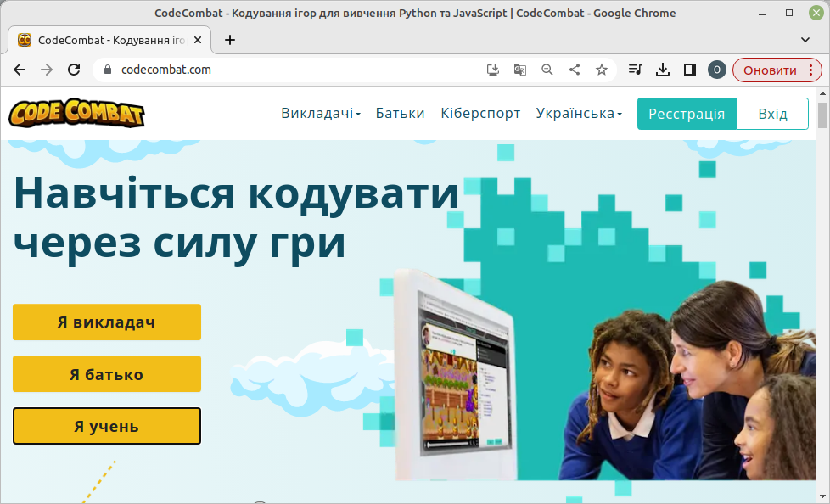Viewport: 830px width, 504px height.
Task: Click the Реєстрація button
Action: (687, 114)
